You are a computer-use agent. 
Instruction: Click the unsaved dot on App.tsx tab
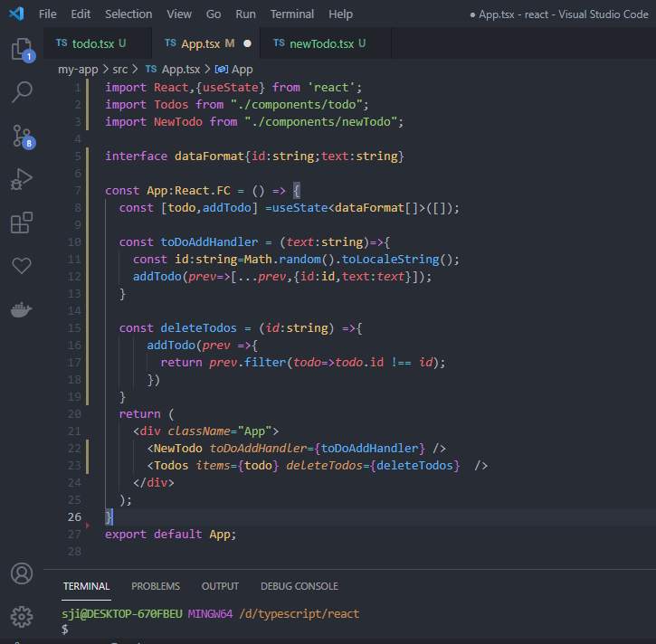[x=247, y=43]
